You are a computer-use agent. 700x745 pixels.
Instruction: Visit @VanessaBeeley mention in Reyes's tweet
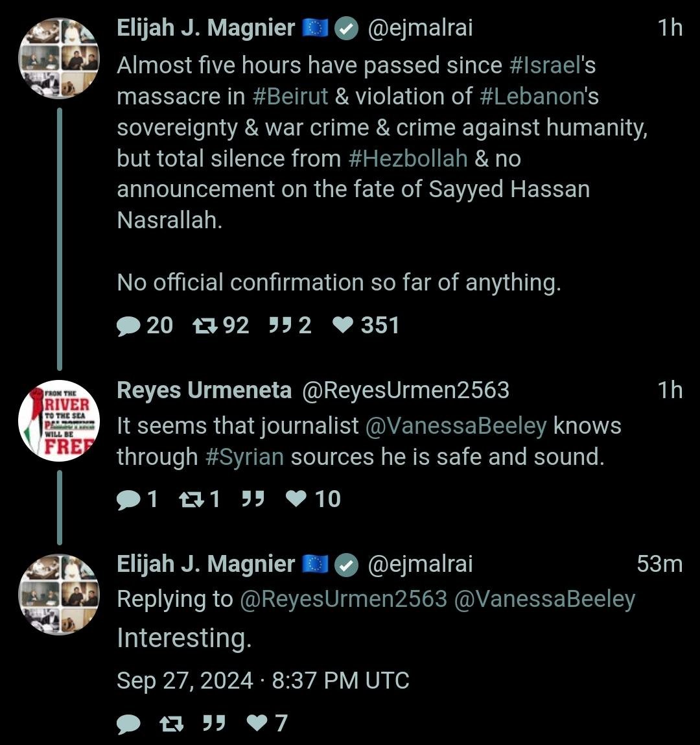pos(456,426)
